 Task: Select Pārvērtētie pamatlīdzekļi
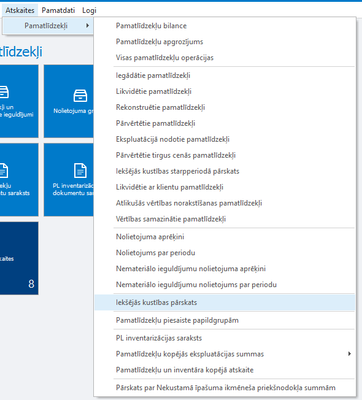[x=225, y=123]
